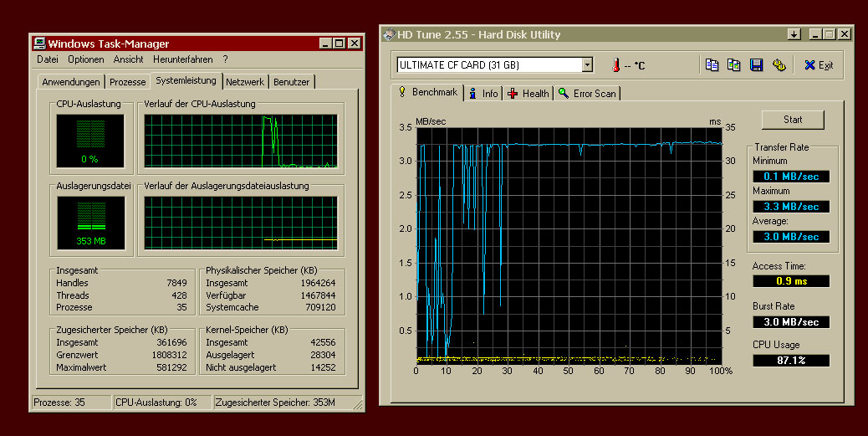
Task: Open the Datei menu
Action: (x=48, y=59)
